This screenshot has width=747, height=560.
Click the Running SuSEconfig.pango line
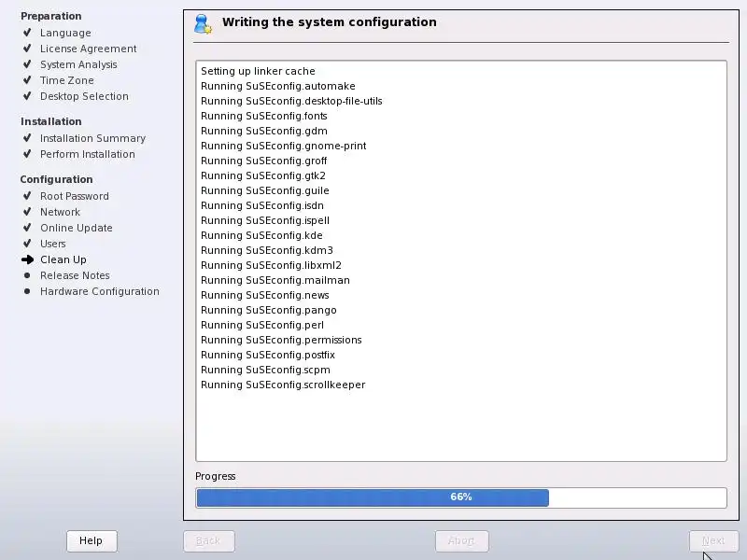click(x=269, y=310)
